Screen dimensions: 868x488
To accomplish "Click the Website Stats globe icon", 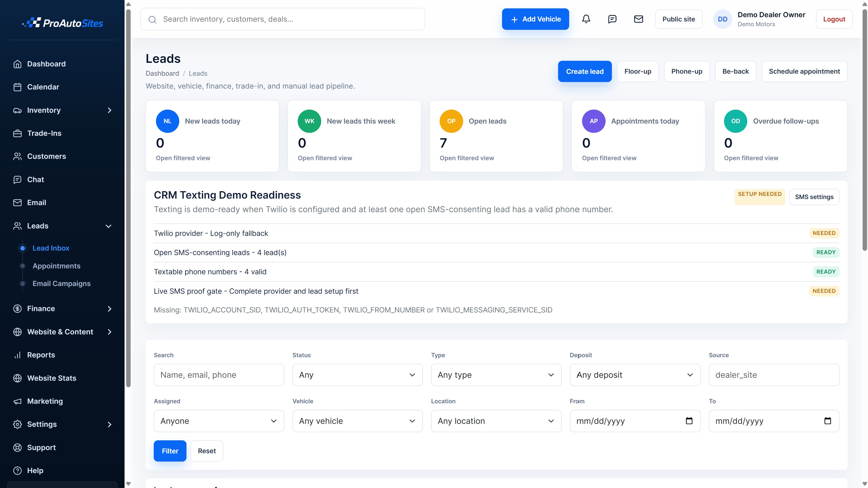I will click(x=17, y=378).
